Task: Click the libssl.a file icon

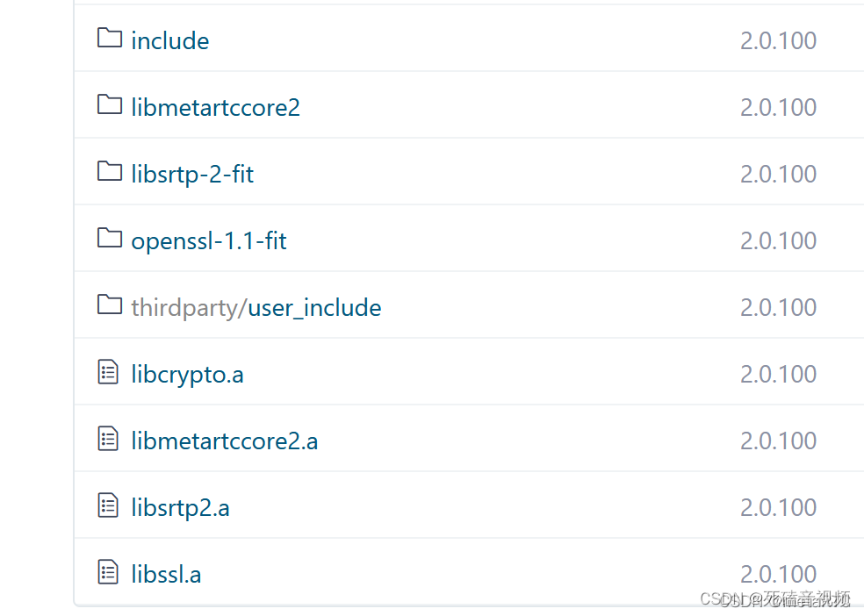Action: (108, 573)
